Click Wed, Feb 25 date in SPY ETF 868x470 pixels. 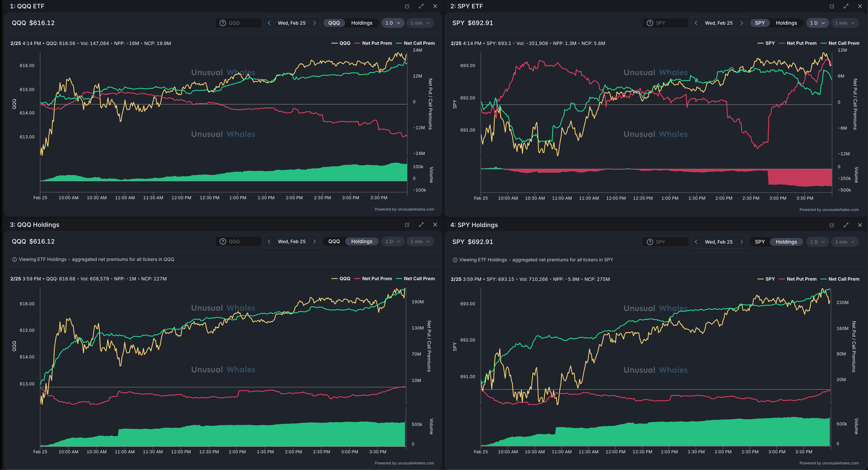click(718, 23)
